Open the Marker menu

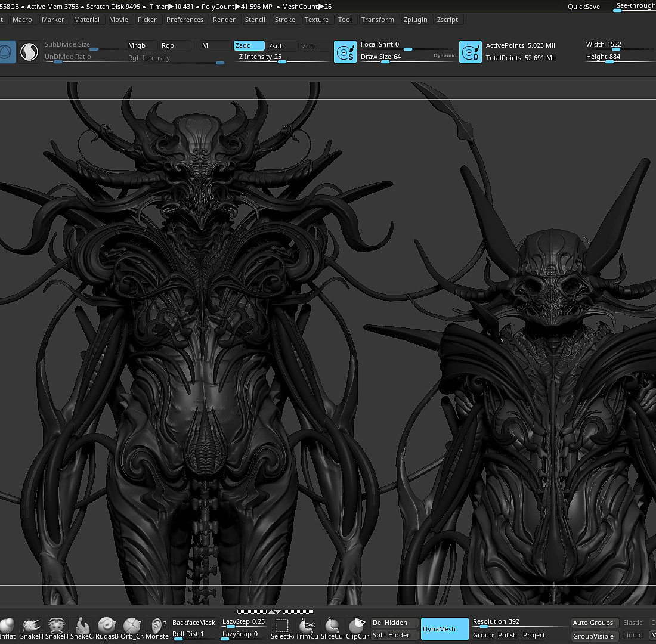point(52,20)
